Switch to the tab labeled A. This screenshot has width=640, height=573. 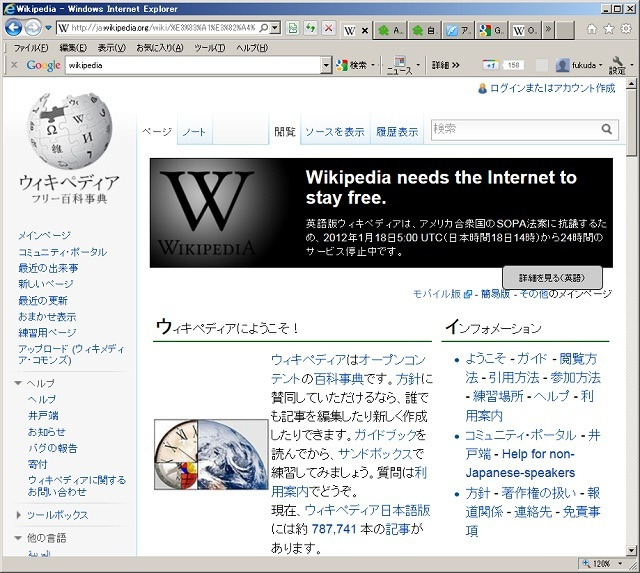pyautogui.click(x=390, y=30)
